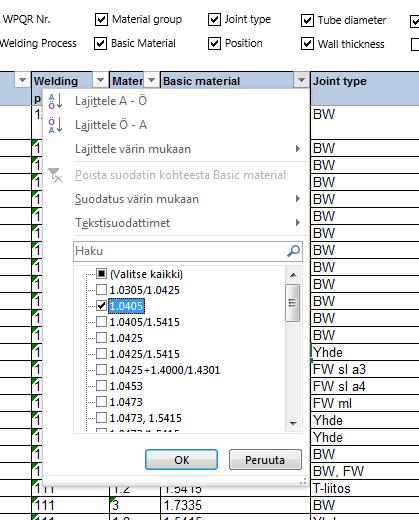Check the 1.0305/1.0425 filter item
The image size is (419, 520).
tap(101, 290)
